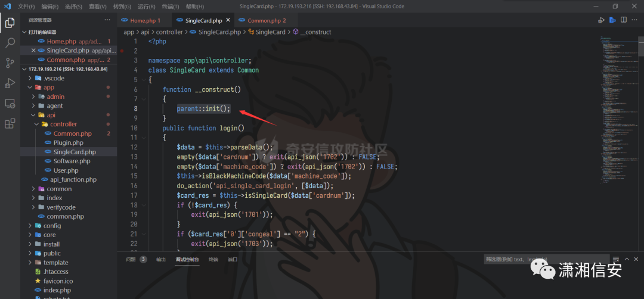
Task: Select Home.php in the open editors list
Action: [69, 42]
